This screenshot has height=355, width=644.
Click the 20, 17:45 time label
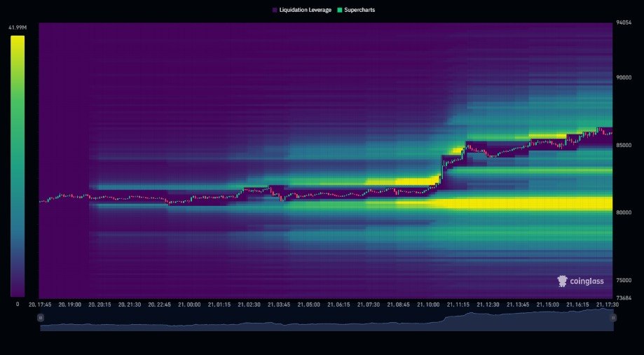pos(40,305)
